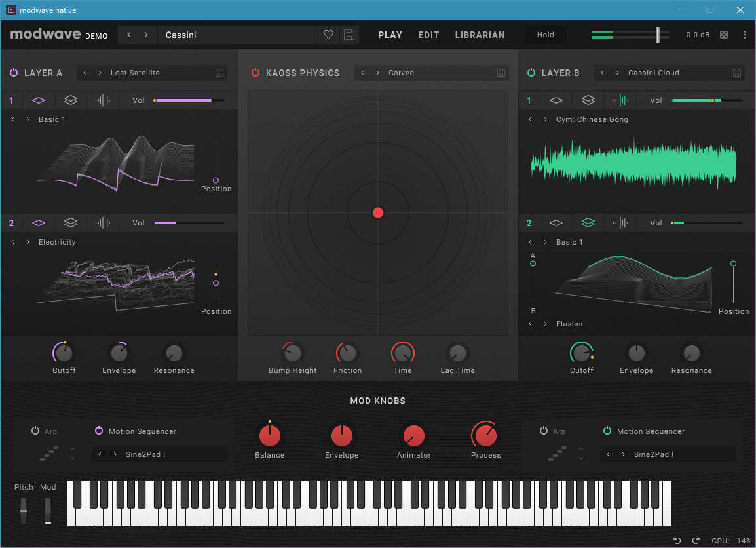Click the layers icon on Layer B oscillator 2
Screen dimensions: 756x548
click(x=587, y=222)
